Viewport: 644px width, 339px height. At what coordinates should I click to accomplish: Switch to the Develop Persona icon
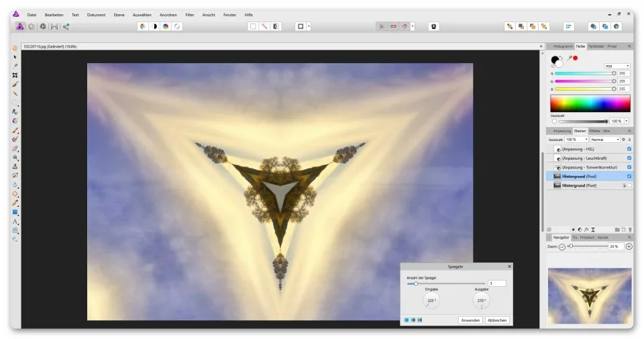click(43, 26)
